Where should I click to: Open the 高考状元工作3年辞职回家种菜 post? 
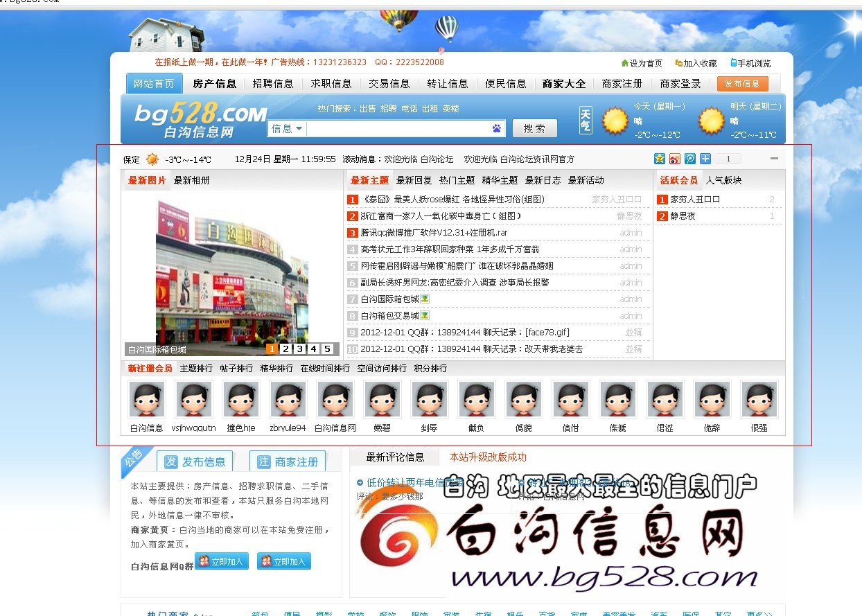(450, 249)
